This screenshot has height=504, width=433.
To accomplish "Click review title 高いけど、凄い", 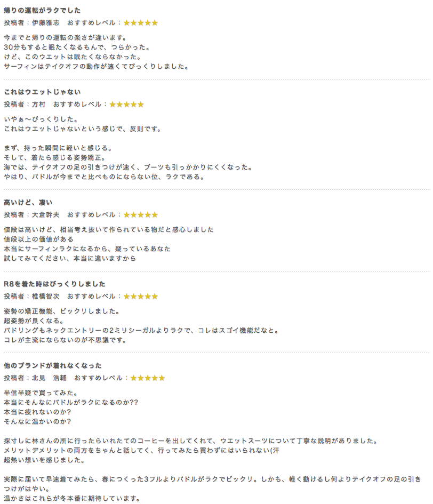I will [28, 203].
